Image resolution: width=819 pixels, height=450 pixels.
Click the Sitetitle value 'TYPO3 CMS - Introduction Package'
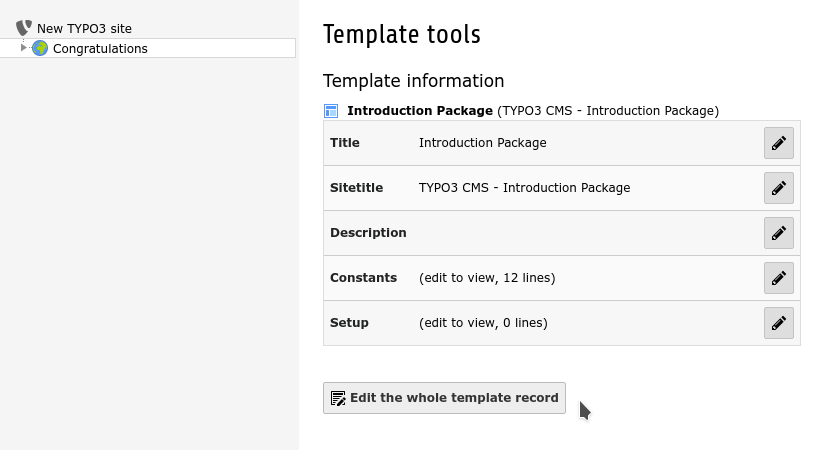[x=524, y=187]
